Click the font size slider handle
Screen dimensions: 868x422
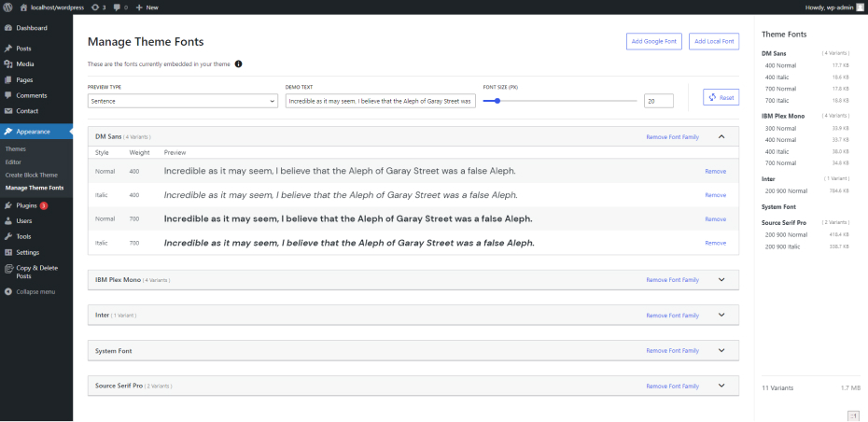(497, 101)
